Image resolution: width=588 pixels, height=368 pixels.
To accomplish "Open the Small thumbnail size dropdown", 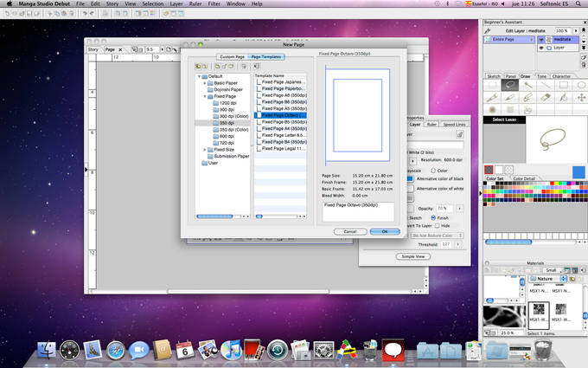I will coord(553,270).
